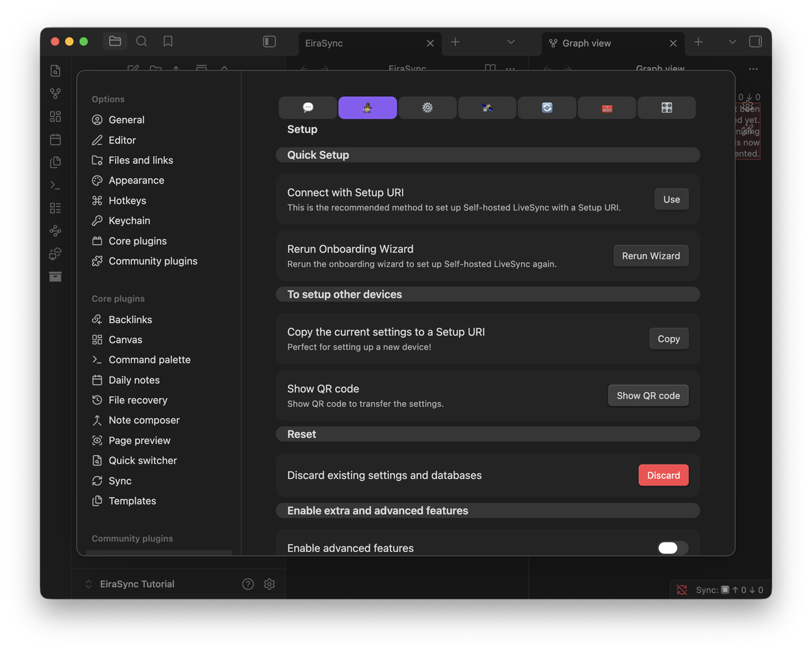Show the file explorer folder icon
This screenshot has height=652, width=812.
coord(115,41)
